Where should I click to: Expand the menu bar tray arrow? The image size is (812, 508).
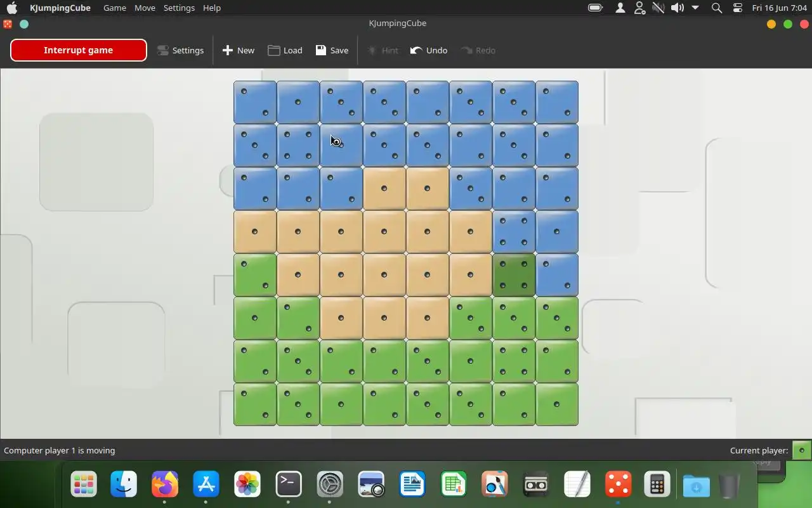click(695, 8)
